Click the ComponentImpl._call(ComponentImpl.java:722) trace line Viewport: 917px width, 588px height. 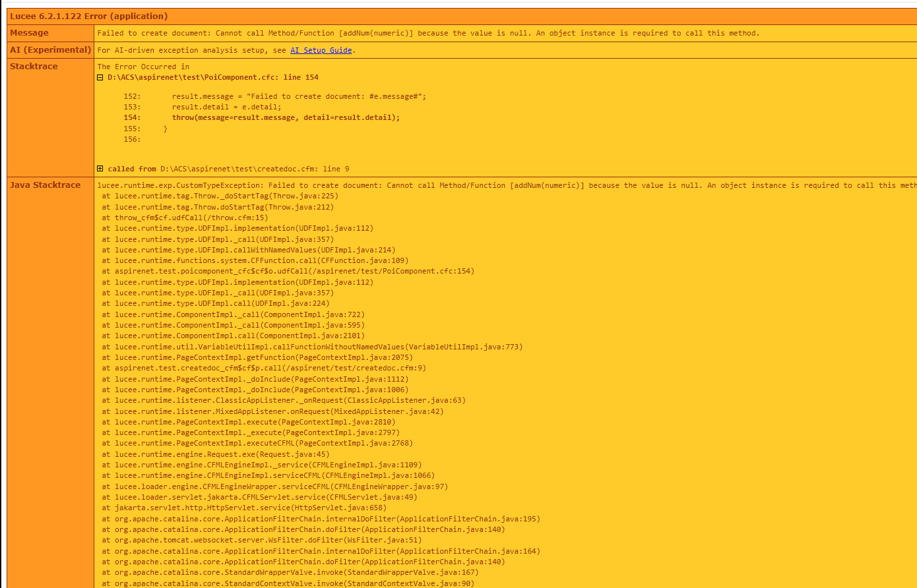pyautogui.click(x=233, y=315)
